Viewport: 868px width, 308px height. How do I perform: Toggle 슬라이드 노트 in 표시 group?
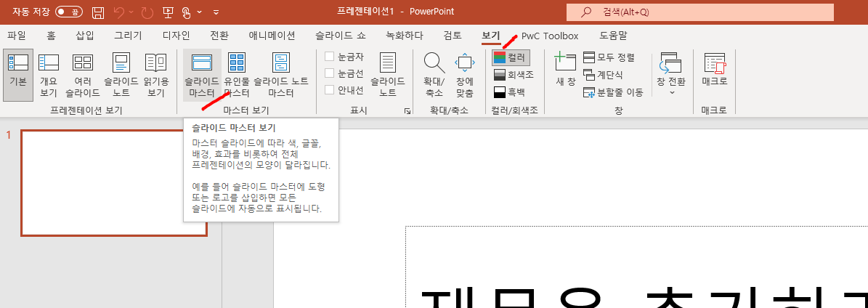(387, 75)
